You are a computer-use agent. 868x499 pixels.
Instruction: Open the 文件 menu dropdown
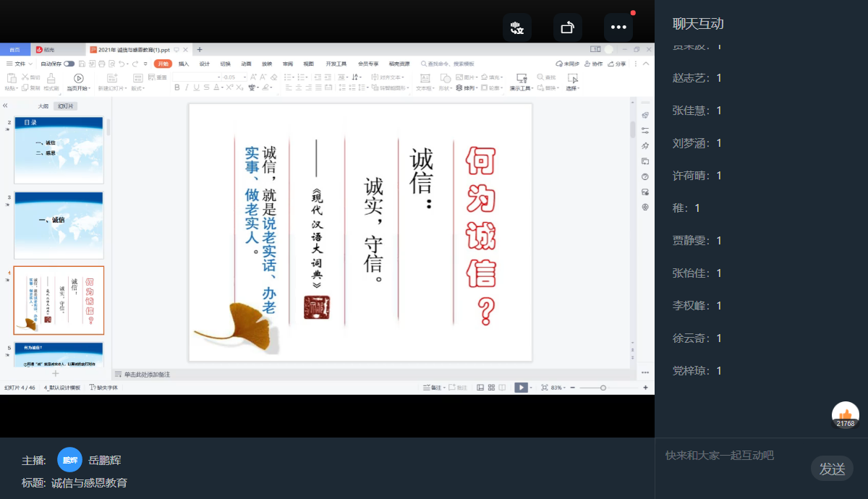click(20, 64)
